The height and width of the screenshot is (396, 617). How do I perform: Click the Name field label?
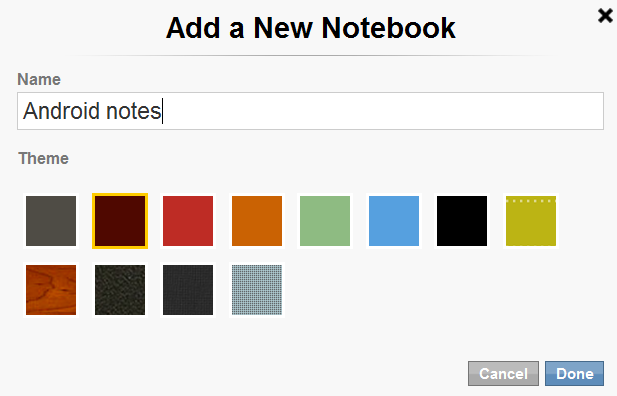pyautogui.click(x=39, y=80)
